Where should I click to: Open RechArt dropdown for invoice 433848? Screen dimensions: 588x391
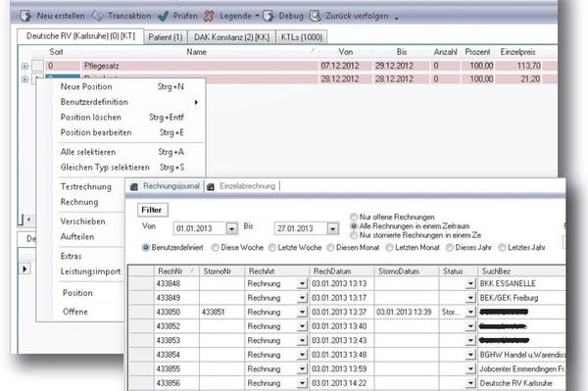click(x=302, y=284)
